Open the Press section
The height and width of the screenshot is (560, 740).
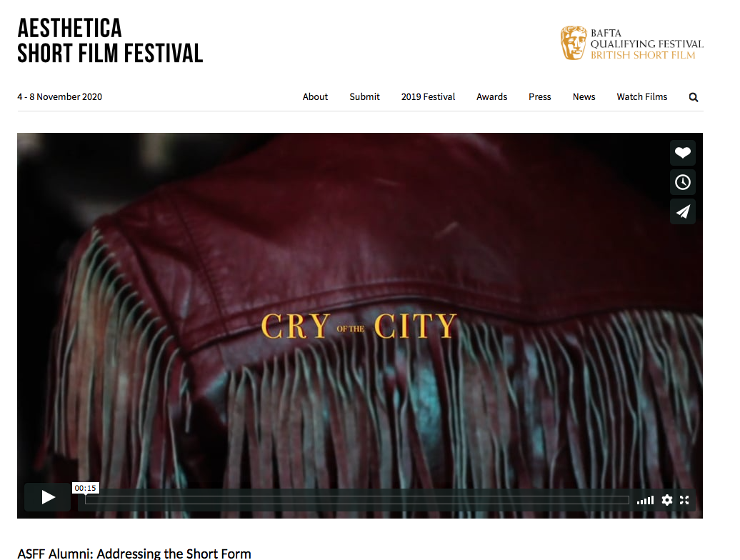tap(539, 96)
